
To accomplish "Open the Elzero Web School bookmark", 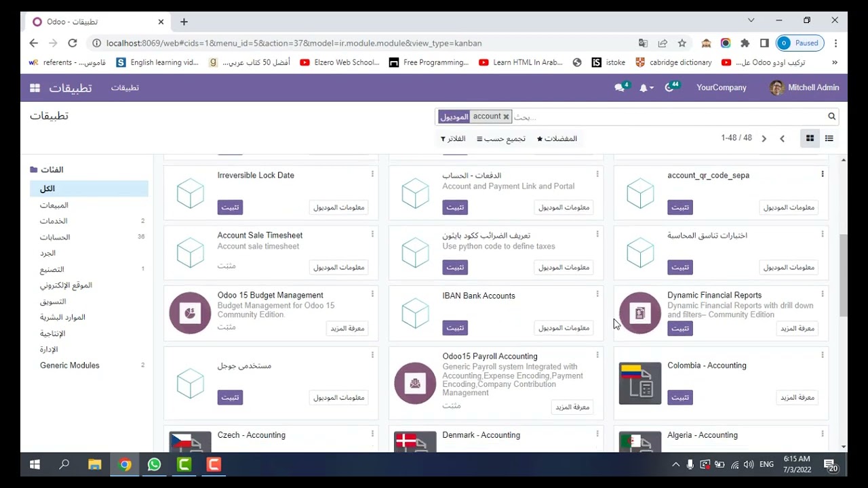I will (x=339, y=62).
